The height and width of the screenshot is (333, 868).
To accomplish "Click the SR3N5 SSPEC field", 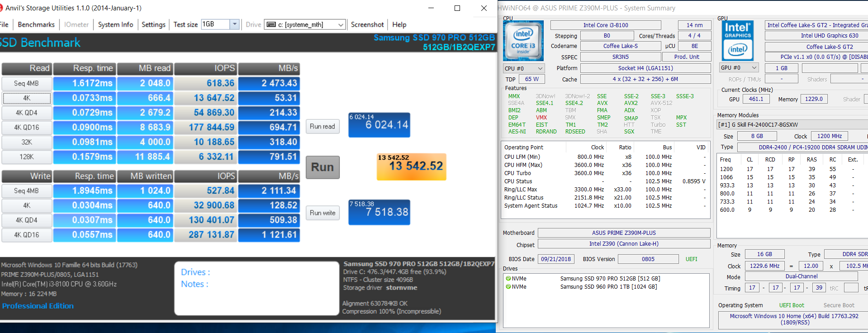I will tap(621, 57).
